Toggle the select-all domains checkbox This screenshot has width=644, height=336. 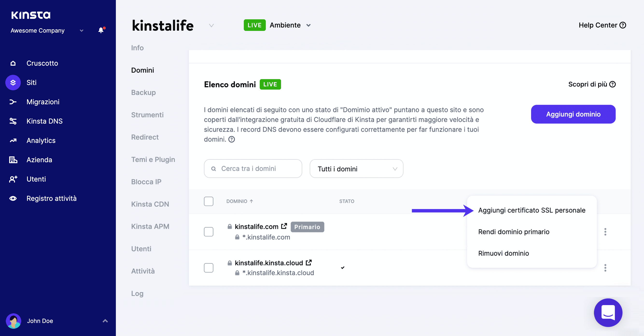pos(209,201)
